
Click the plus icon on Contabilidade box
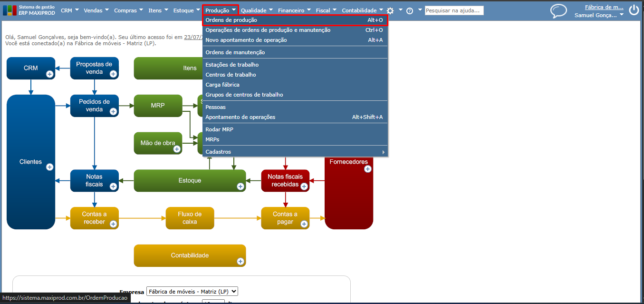(x=240, y=261)
